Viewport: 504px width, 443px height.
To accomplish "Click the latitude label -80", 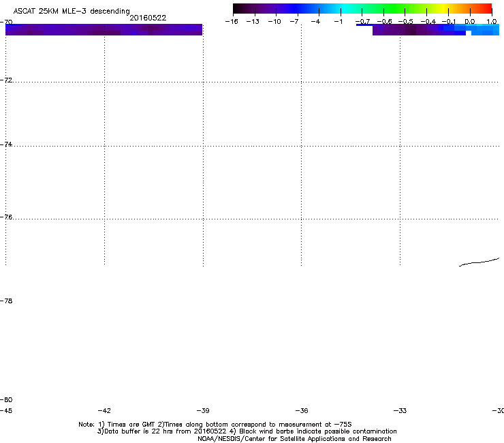I will [7, 399].
